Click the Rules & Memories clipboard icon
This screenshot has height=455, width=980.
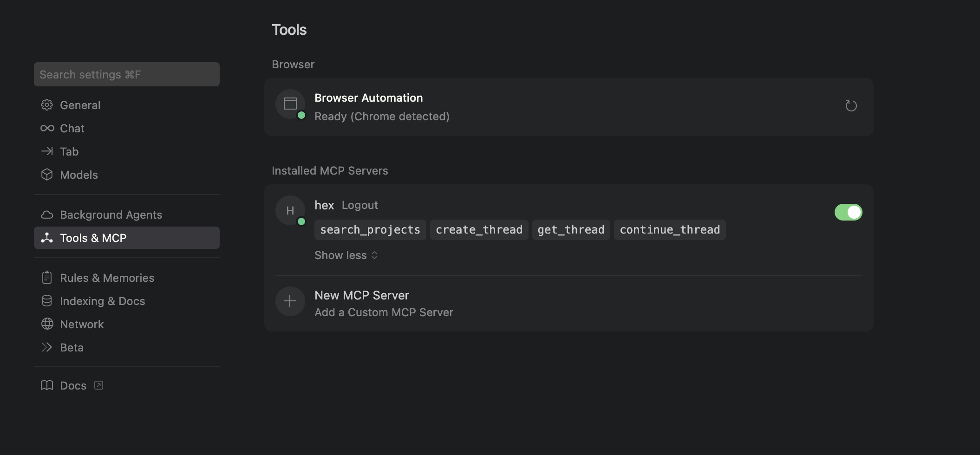(x=47, y=277)
